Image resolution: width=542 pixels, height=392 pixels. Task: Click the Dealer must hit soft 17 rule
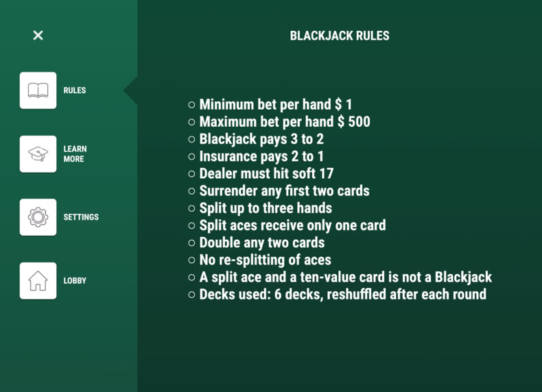click(x=266, y=173)
